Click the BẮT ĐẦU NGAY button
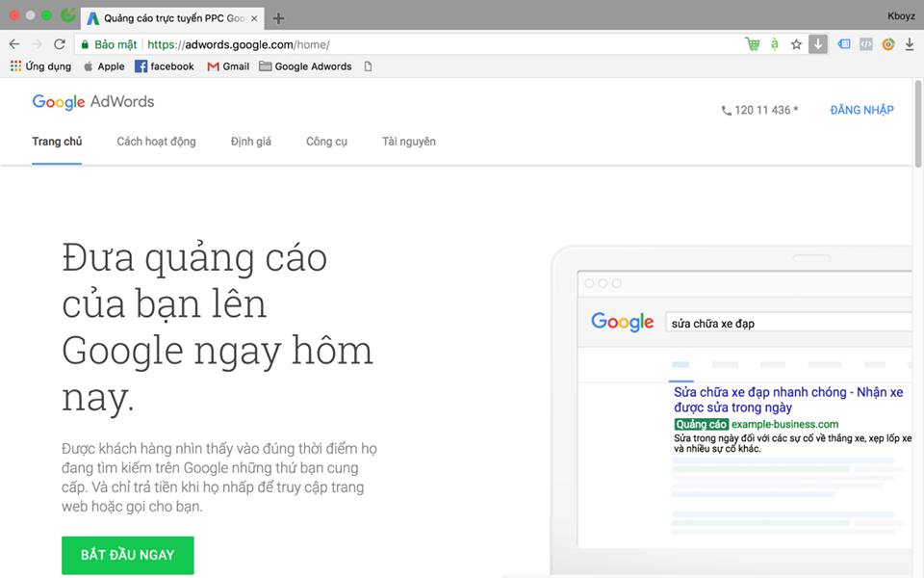Screen dimensions: 924x578 [x=127, y=555]
